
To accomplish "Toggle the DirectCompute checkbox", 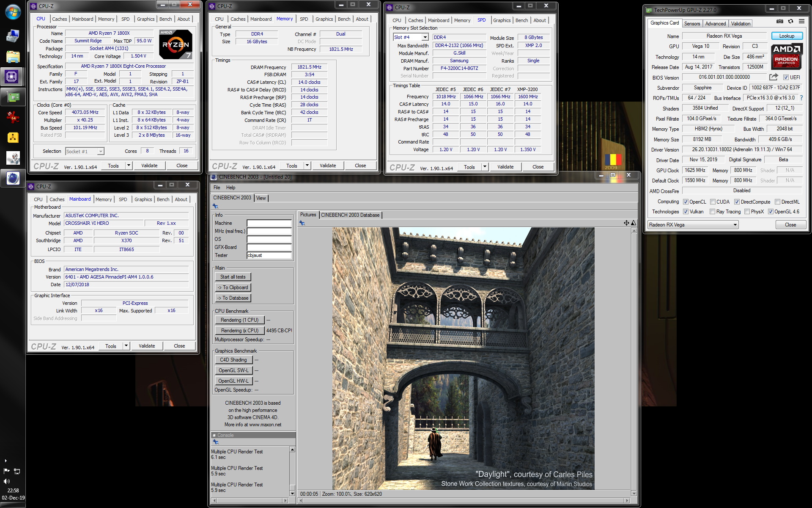I will pyautogui.click(x=737, y=202).
